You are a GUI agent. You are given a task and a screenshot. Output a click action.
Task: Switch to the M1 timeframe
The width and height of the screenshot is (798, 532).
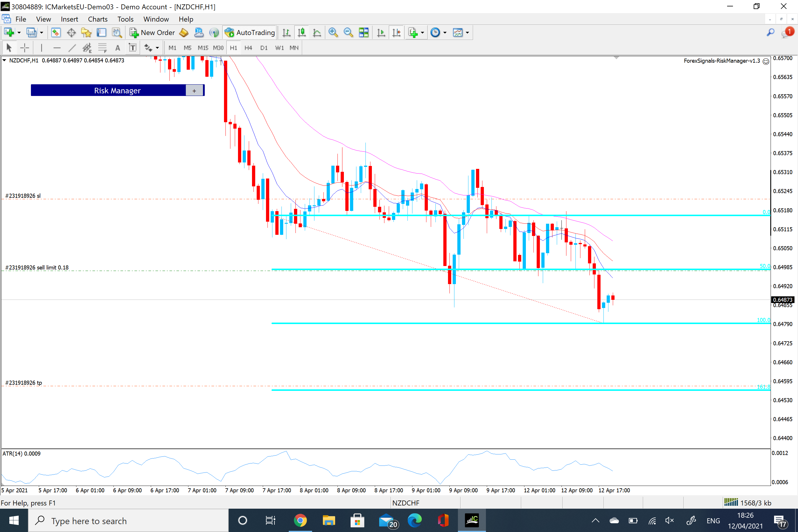coord(172,48)
